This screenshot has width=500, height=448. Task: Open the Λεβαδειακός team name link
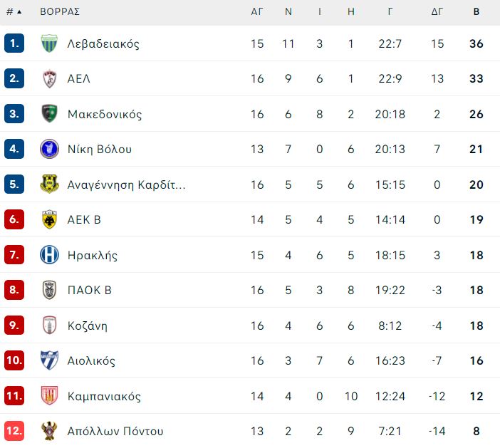(x=103, y=43)
